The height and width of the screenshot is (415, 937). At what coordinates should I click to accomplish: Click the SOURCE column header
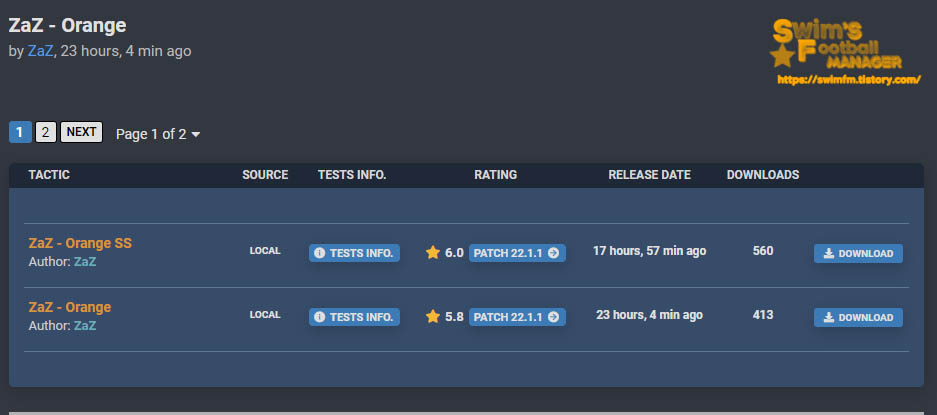coord(265,175)
